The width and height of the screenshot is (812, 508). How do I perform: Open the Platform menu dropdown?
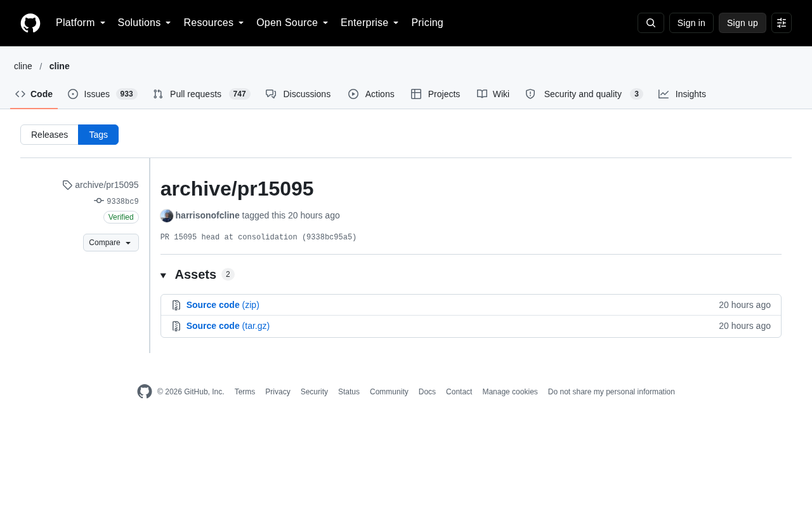(81, 23)
